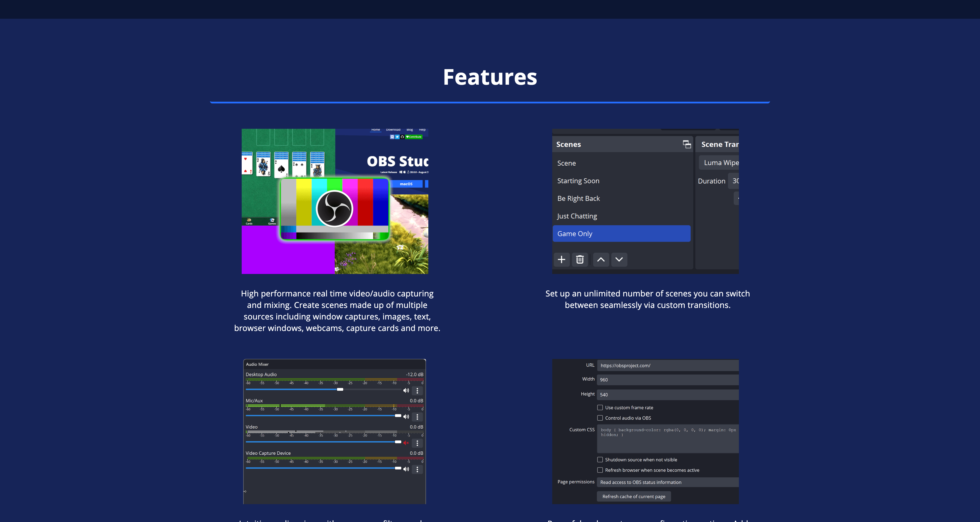The height and width of the screenshot is (522, 980).
Task: Click the Desktop Audio volume slider handle
Action: tap(340, 389)
